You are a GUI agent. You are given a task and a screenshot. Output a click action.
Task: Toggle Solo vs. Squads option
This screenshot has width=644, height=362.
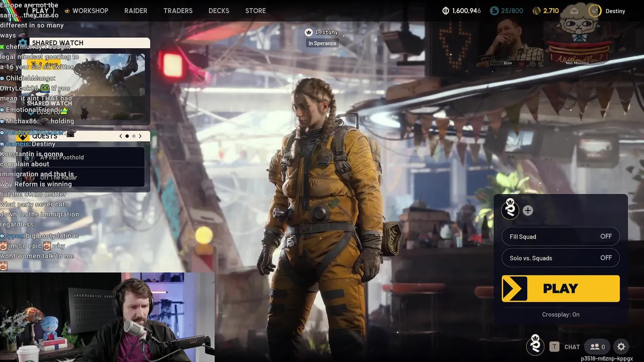(560, 258)
